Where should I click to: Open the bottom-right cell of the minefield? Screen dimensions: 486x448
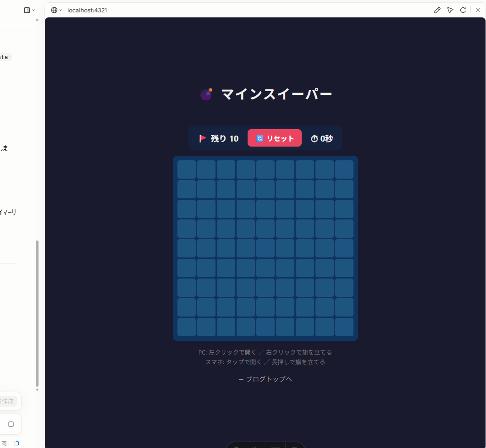pyautogui.click(x=344, y=327)
